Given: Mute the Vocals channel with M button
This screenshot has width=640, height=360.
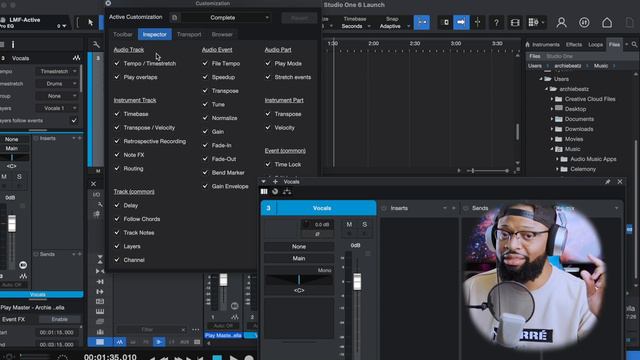Looking at the screenshot, I should pos(349,224).
